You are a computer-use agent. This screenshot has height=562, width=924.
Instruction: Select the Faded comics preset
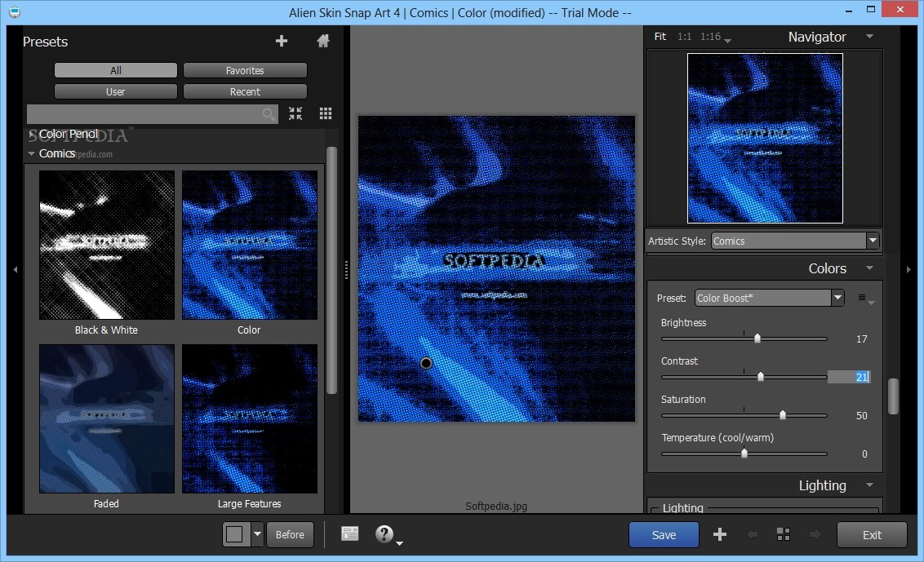pos(107,419)
